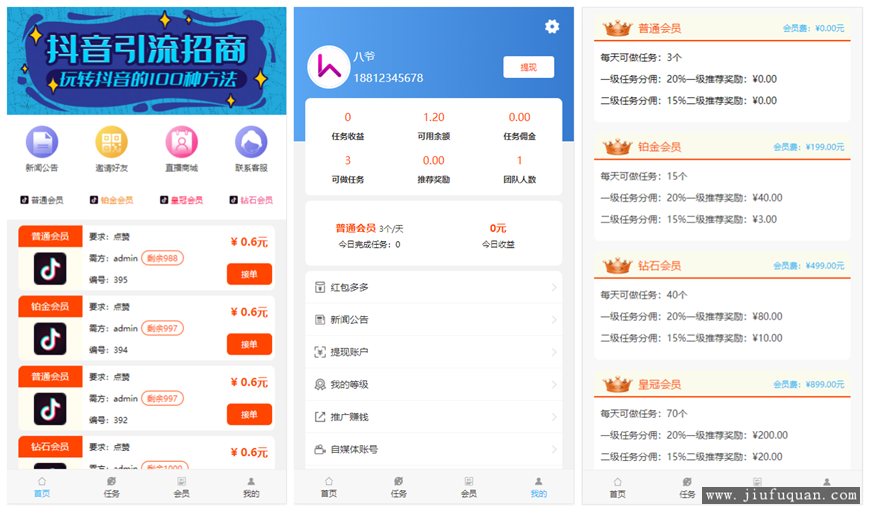The height and width of the screenshot is (512, 870).
Task: Click crown icon of 普通会员 card
Action: pyautogui.click(x=618, y=28)
